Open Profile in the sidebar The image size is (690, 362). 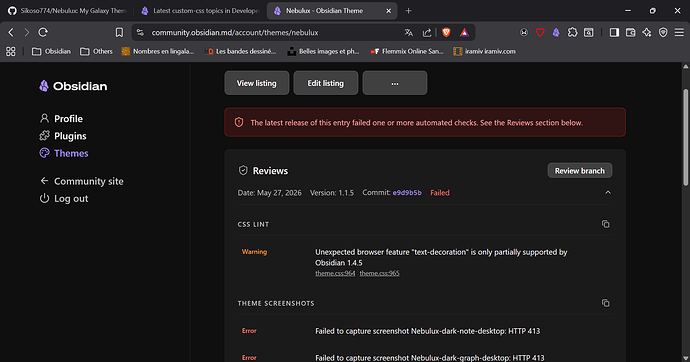pos(61,119)
